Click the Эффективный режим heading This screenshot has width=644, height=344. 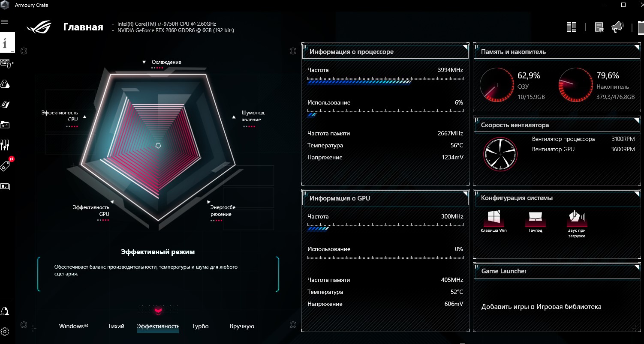158,252
